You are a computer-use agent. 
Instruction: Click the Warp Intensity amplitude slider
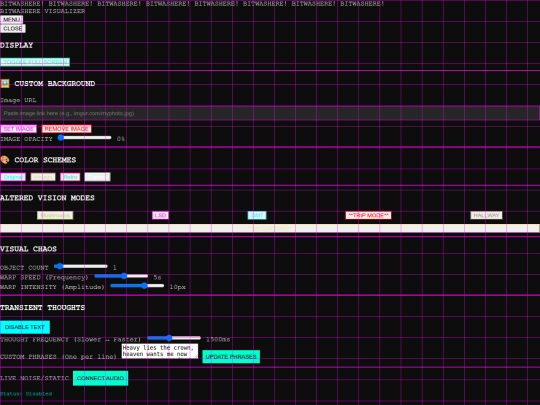click(137, 285)
